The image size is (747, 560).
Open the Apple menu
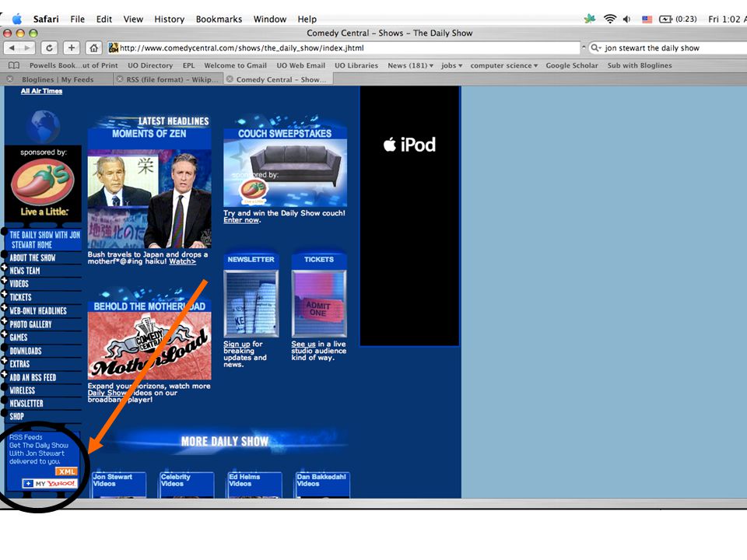coord(17,19)
